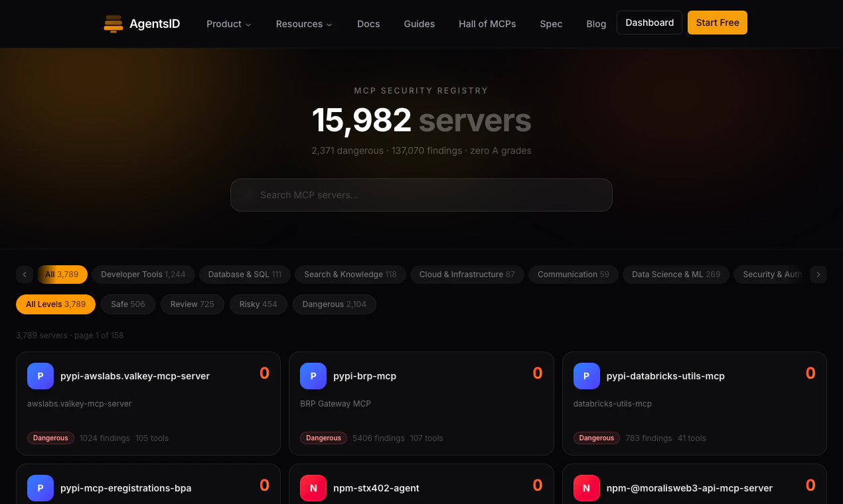Click the search magnifier icon in the search bar
Screen dimensions: 843x504
coord(248,195)
